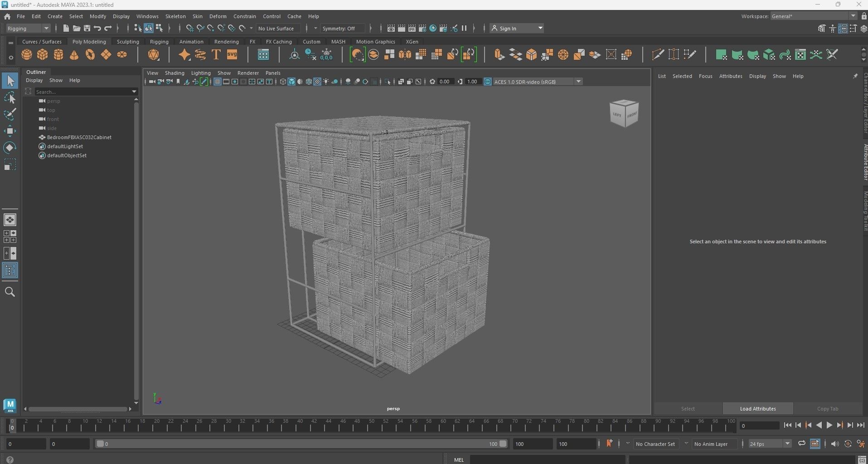
Task: Open the Sign In dropdown arrow
Action: (x=540, y=28)
